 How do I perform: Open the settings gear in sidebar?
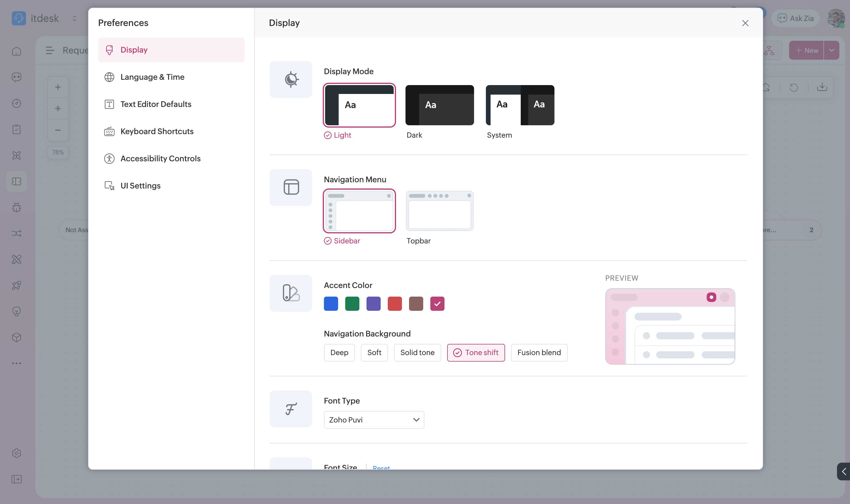pos(17,453)
